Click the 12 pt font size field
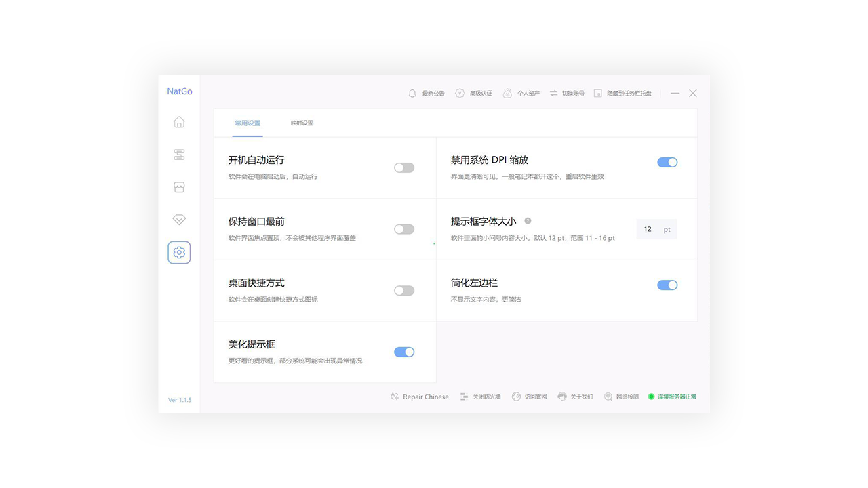 coord(656,229)
